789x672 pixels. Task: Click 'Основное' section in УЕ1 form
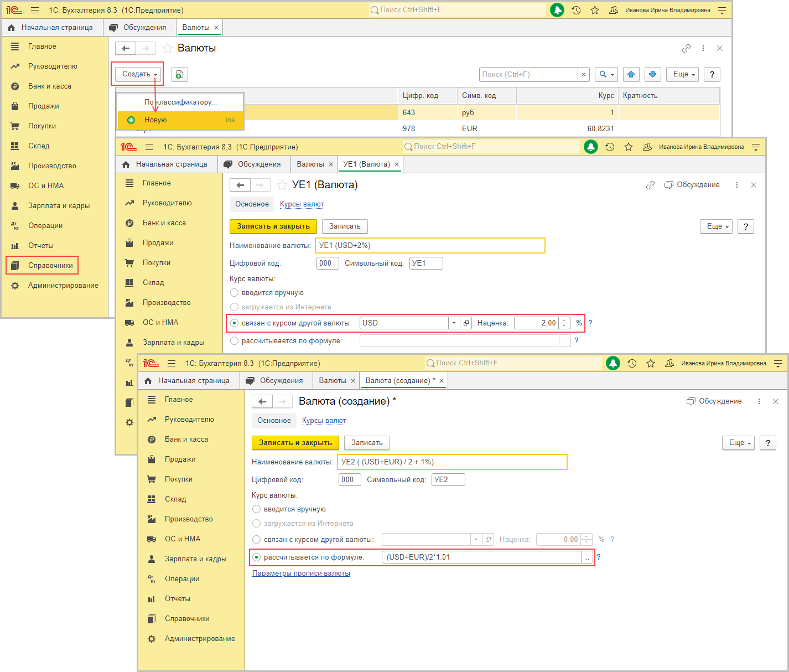pyautogui.click(x=252, y=204)
